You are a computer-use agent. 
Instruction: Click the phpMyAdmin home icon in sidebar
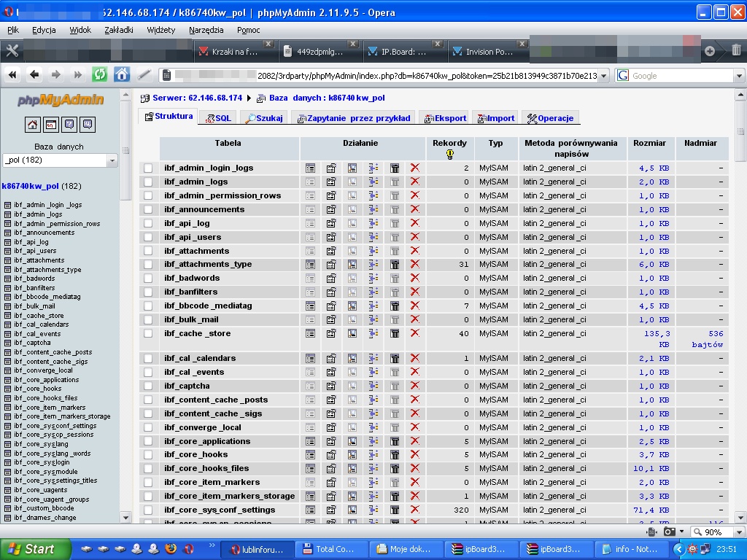coord(33,125)
